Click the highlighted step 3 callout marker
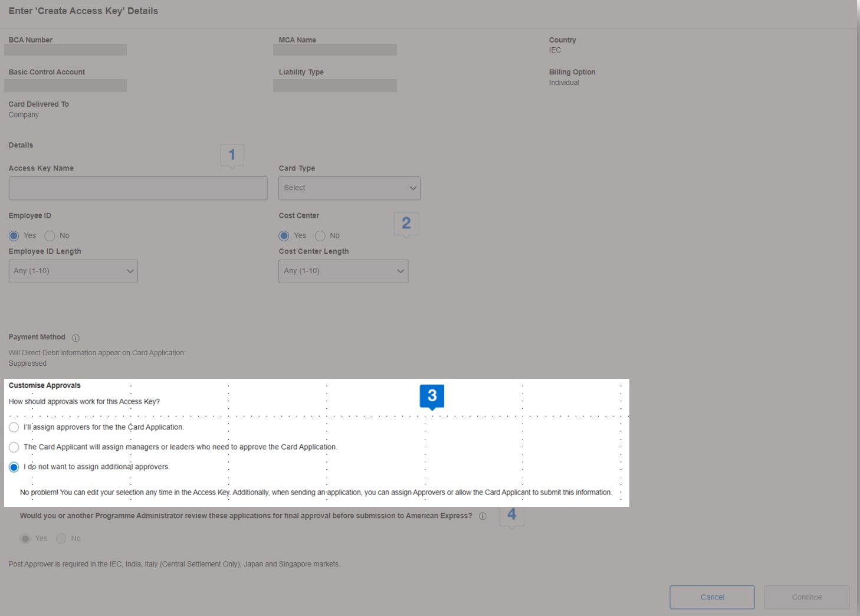This screenshot has height=616, width=860. [432, 396]
